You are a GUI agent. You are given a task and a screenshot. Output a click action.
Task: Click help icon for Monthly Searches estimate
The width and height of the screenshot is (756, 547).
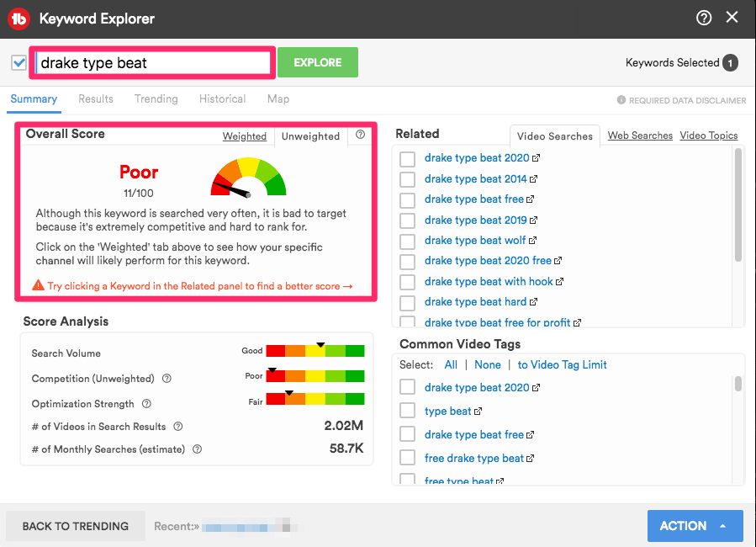[x=197, y=449]
